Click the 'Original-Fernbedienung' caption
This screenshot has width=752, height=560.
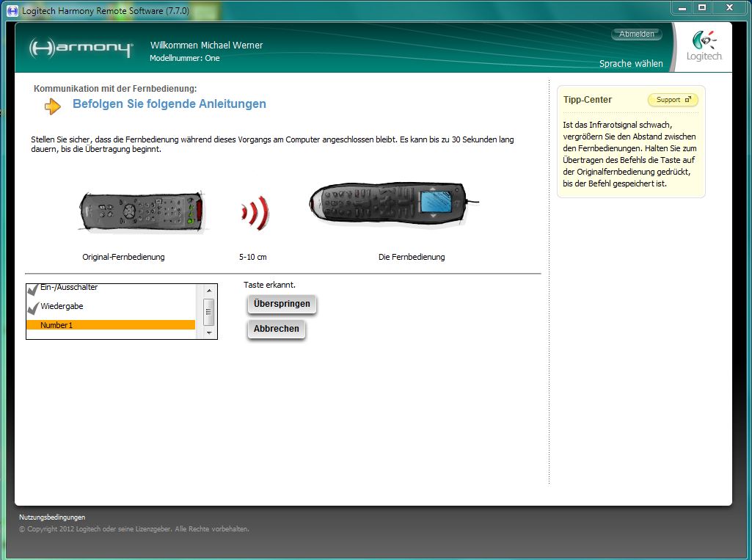[123, 257]
